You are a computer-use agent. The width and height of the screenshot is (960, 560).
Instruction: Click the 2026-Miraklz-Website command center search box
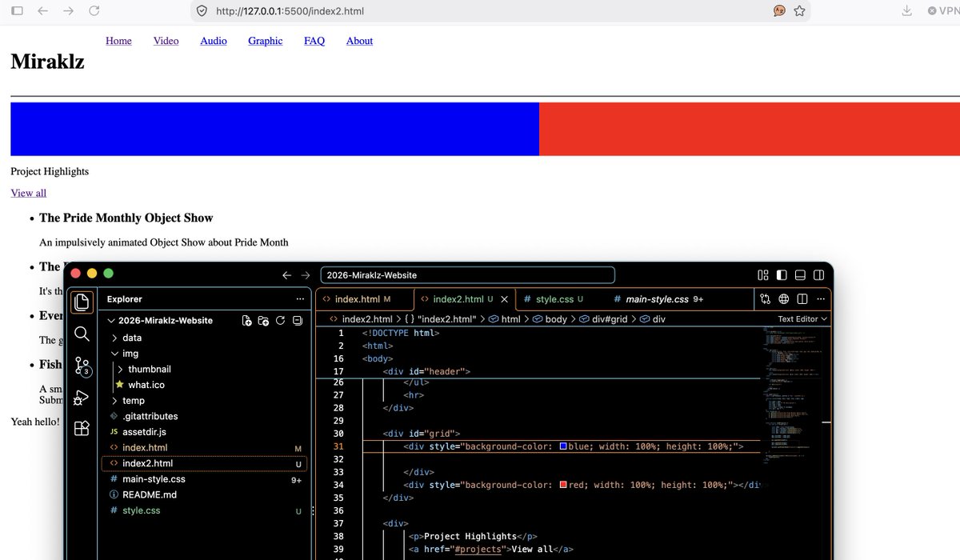[467, 275]
